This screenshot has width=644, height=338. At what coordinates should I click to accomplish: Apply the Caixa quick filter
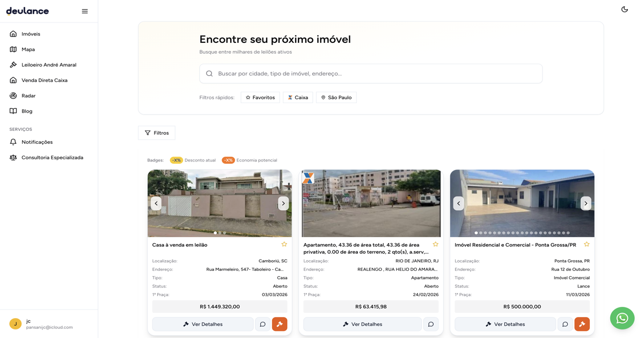tap(298, 98)
